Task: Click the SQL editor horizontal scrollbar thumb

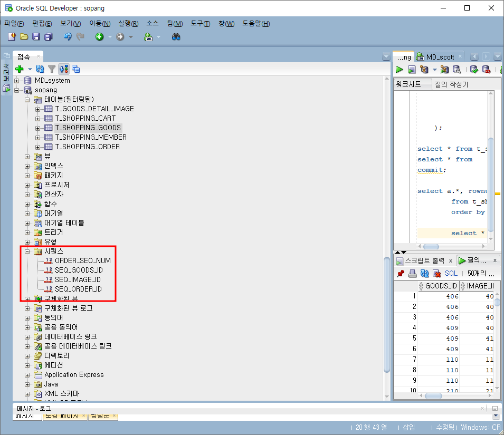Action: [x=431, y=247]
